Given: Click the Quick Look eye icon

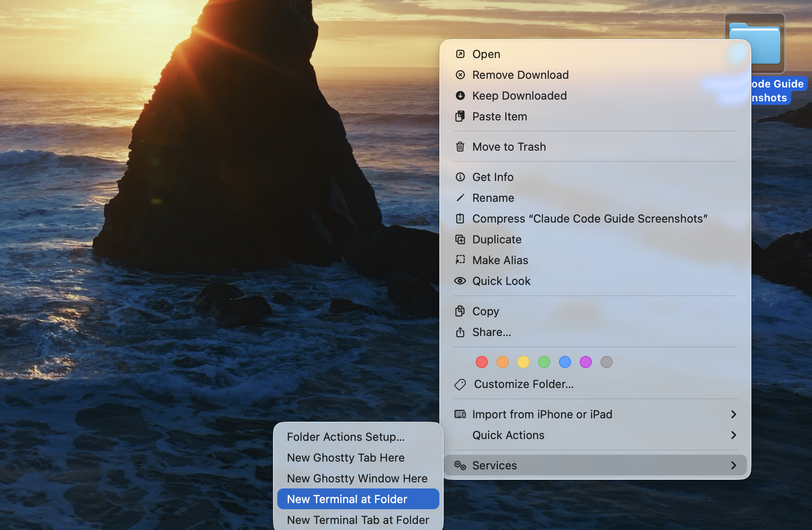Looking at the screenshot, I should (460, 281).
